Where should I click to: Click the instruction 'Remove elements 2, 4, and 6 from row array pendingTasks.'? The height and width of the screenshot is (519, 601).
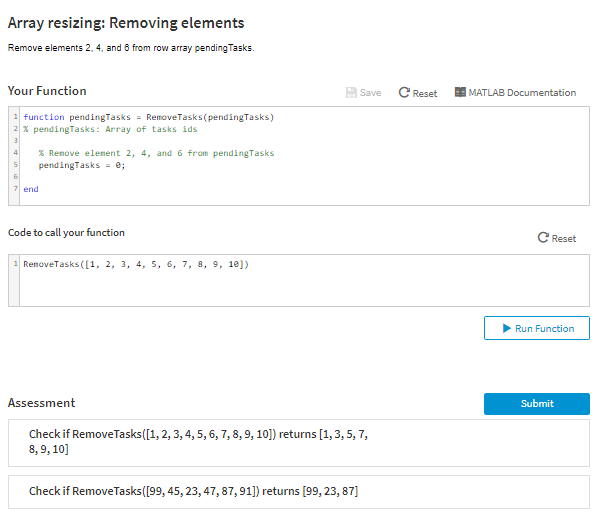(131, 48)
